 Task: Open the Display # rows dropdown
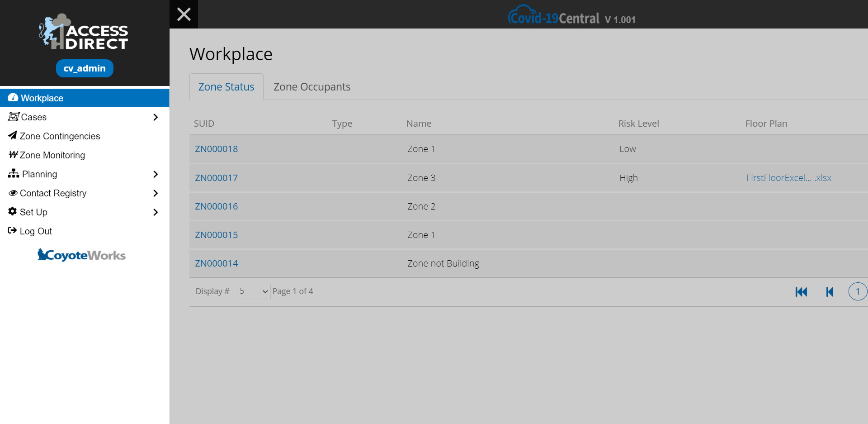click(253, 291)
